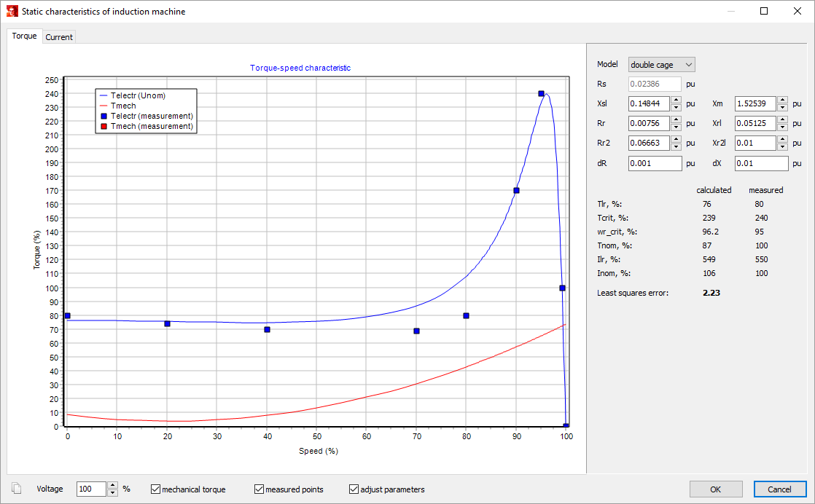Screen dimensions: 815x504
Task: Click the calculated wr_crit value 96.2
Action: (711, 232)
